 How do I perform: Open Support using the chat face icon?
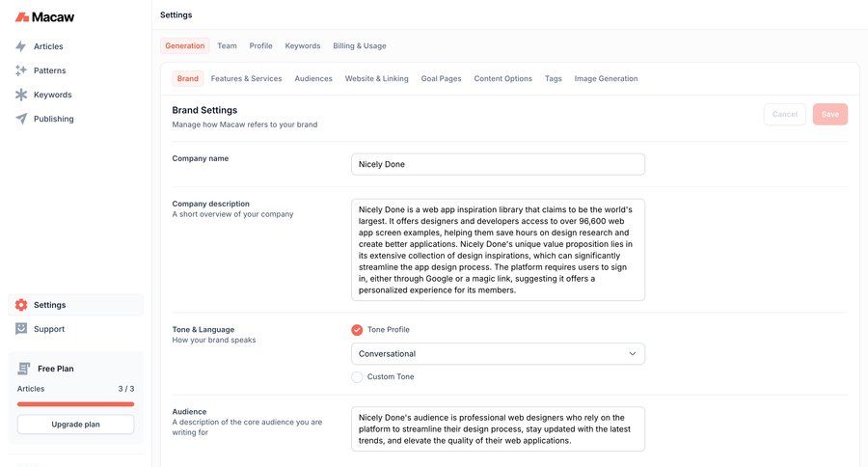tap(21, 329)
